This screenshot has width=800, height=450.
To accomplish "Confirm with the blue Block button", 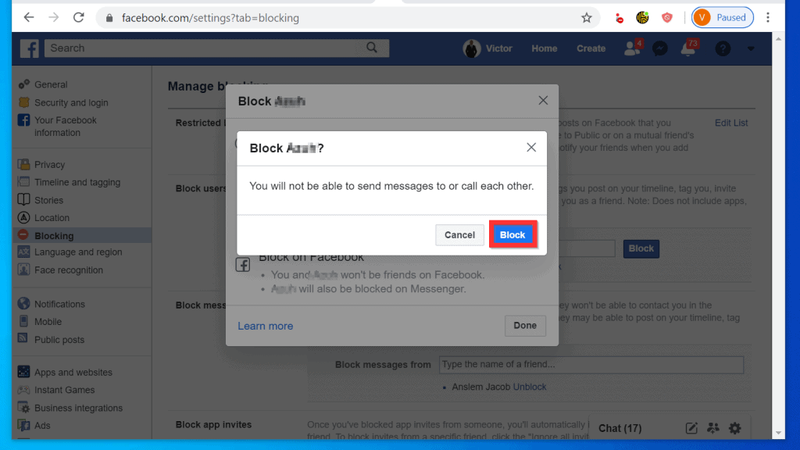I will [512, 235].
